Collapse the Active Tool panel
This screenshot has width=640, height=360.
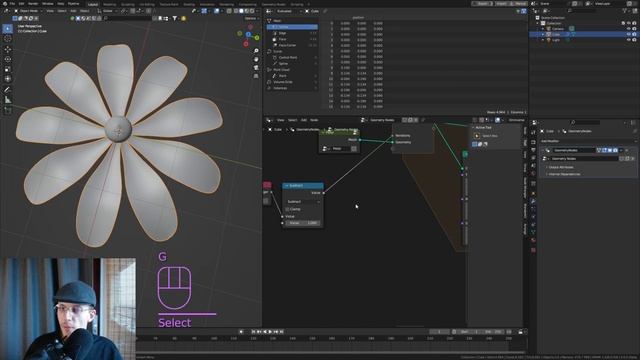(473, 127)
